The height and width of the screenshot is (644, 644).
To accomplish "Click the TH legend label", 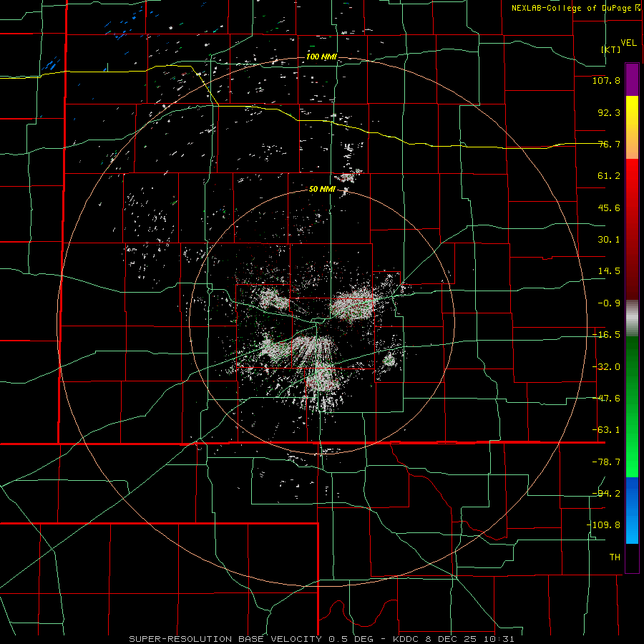I will tap(615, 557).
